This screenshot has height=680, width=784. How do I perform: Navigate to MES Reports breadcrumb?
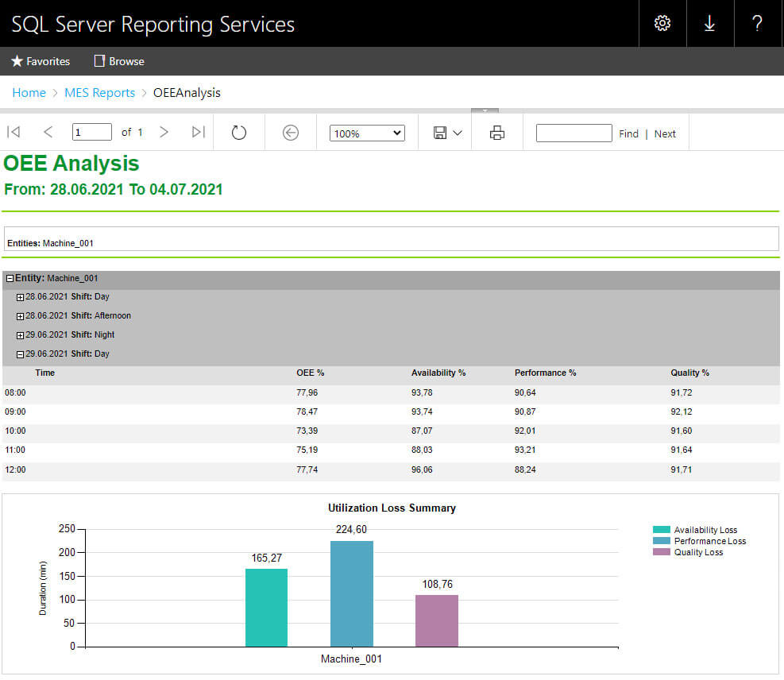pos(99,93)
